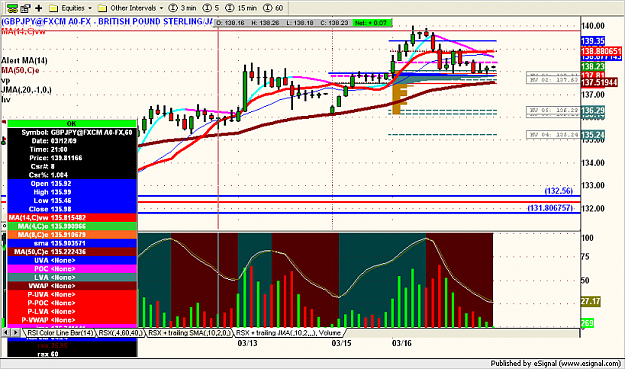The image size is (625, 369).
Task: Click the Time 21:00 row
Action: (x=72, y=149)
